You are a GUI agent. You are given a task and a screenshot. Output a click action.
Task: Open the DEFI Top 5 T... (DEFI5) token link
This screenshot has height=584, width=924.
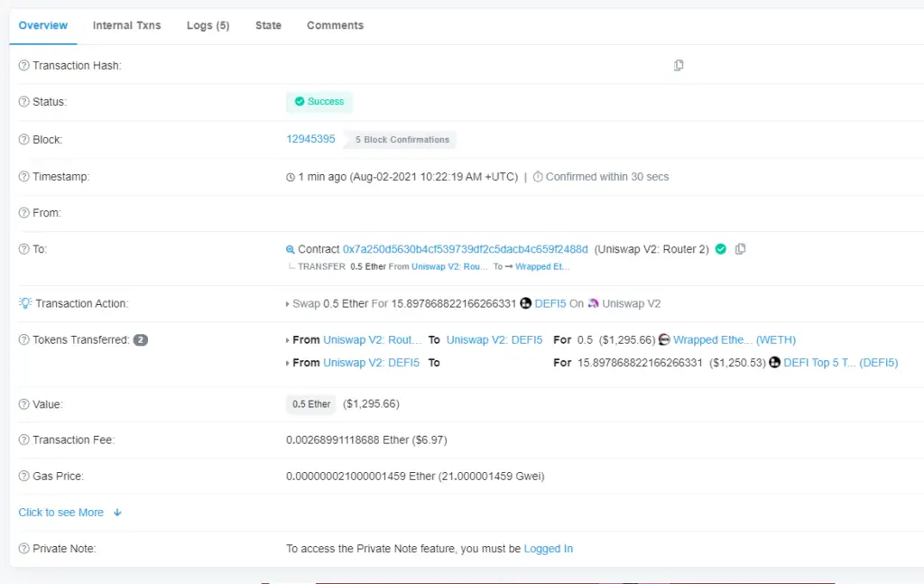841,363
